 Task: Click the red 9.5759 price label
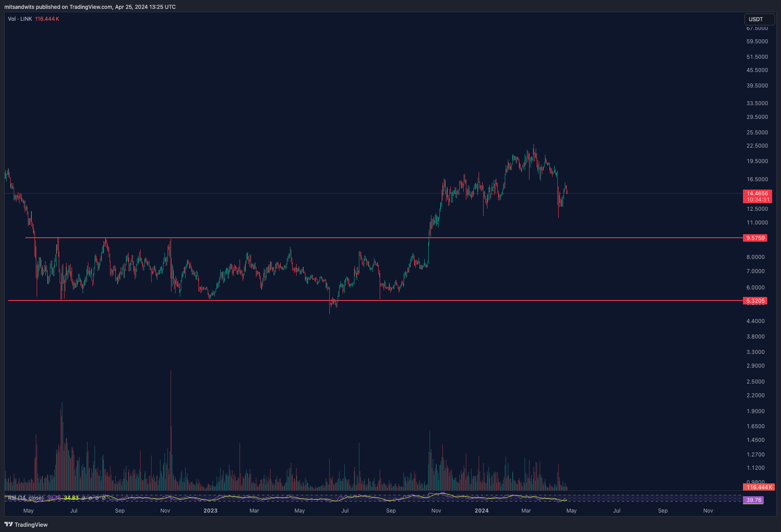coord(755,238)
